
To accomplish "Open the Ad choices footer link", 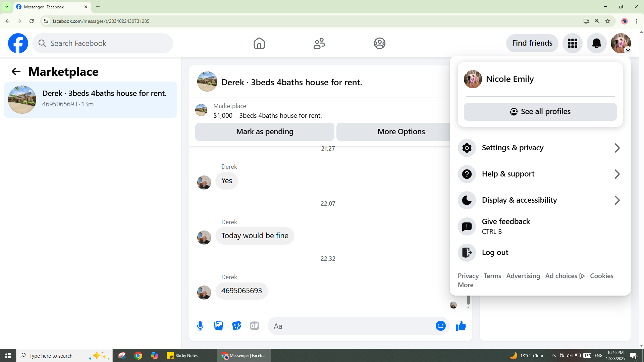I will (x=565, y=276).
